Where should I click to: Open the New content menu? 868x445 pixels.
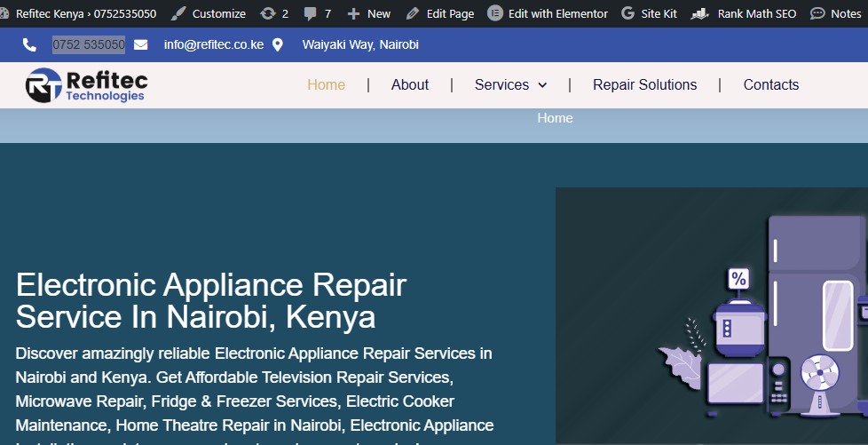tap(379, 13)
